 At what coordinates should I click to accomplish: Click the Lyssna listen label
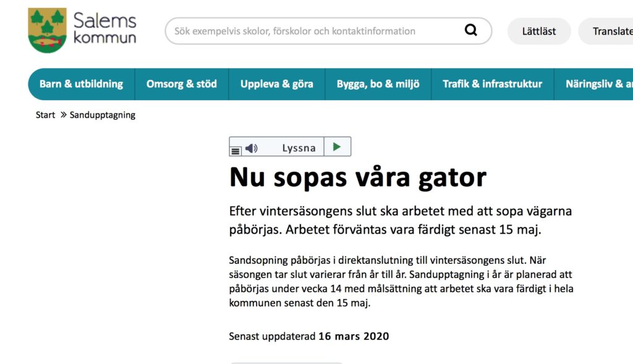coord(299,148)
